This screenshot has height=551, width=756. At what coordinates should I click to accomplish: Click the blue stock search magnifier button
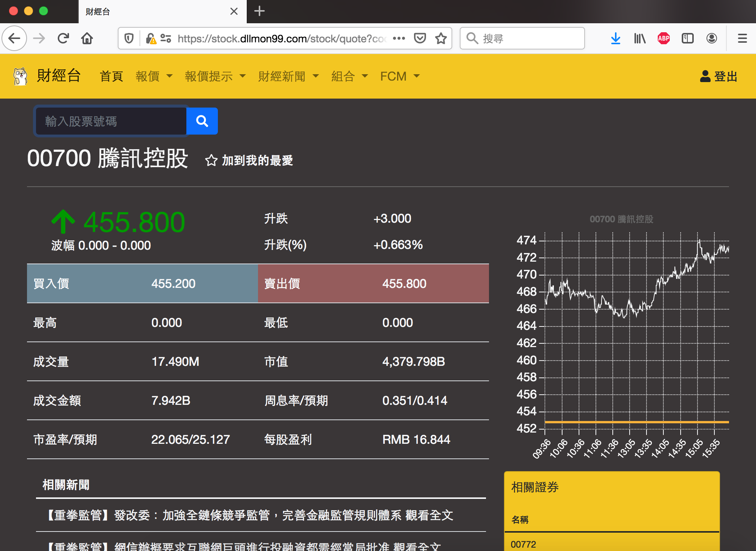point(202,121)
